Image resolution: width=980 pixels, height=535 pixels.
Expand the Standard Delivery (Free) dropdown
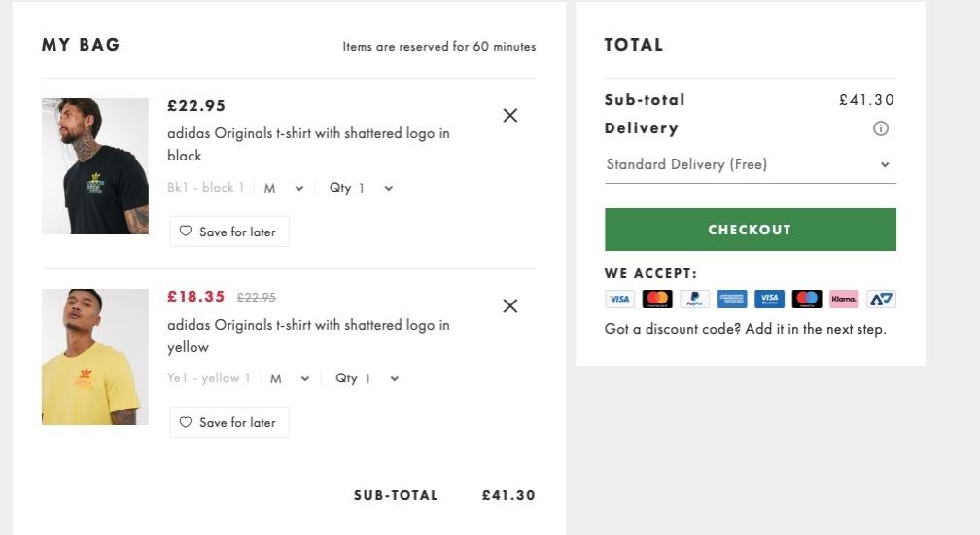750,164
